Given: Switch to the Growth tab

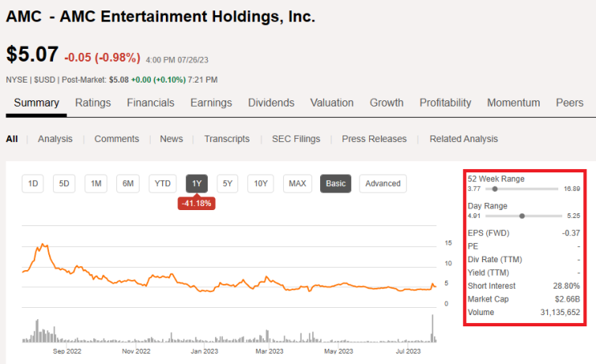Looking at the screenshot, I should (387, 103).
